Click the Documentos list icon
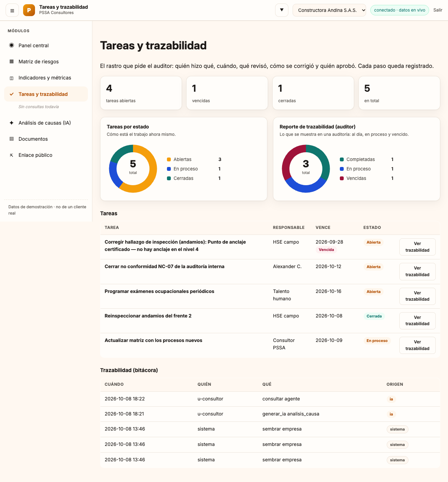The width and height of the screenshot is (448, 482). 12,139
